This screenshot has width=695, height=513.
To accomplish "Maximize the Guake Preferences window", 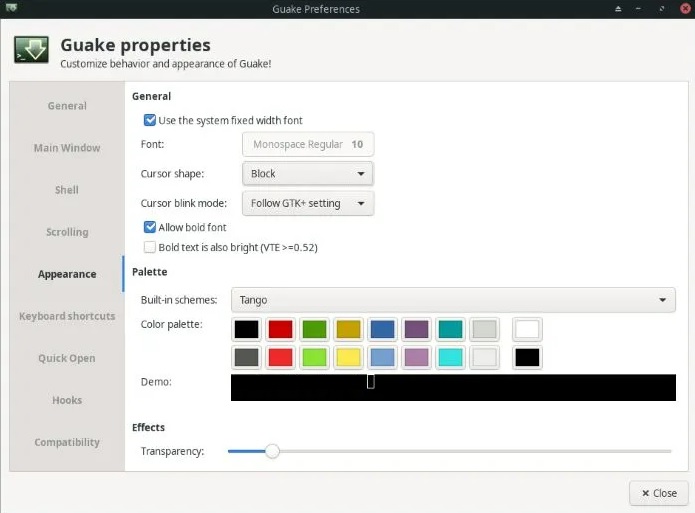I will [661, 9].
